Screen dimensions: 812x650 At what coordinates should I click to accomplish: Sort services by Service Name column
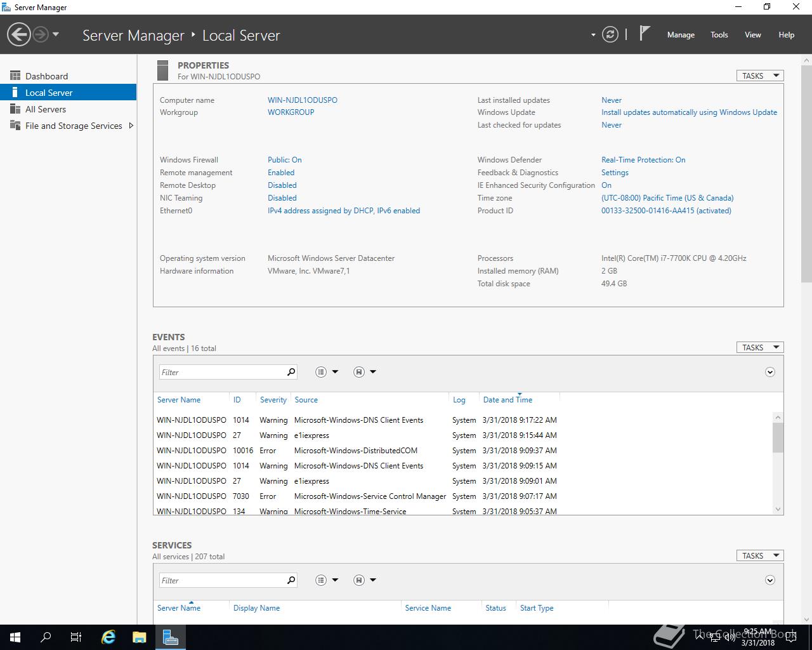point(428,608)
